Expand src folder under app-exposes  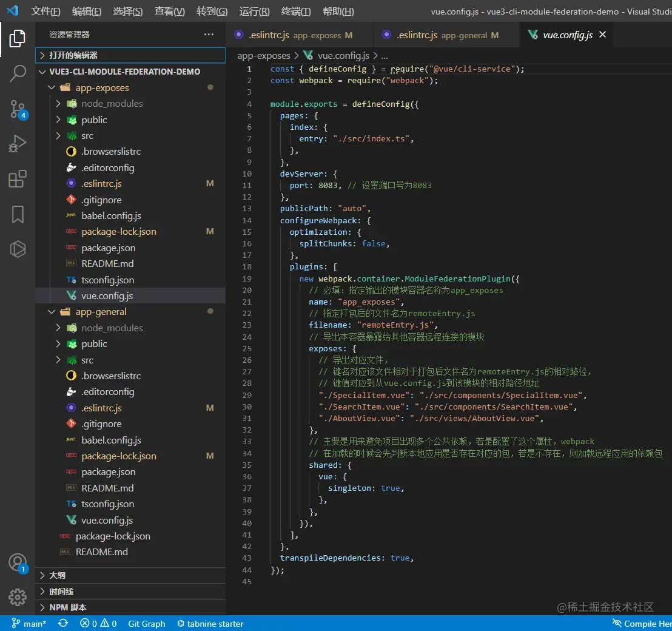(x=130, y=136)
